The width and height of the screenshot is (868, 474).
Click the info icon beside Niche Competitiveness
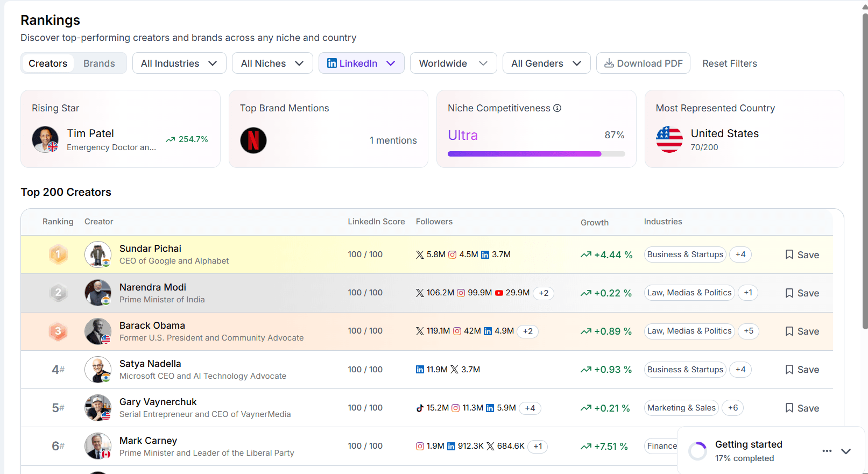[x=558, y=108]
